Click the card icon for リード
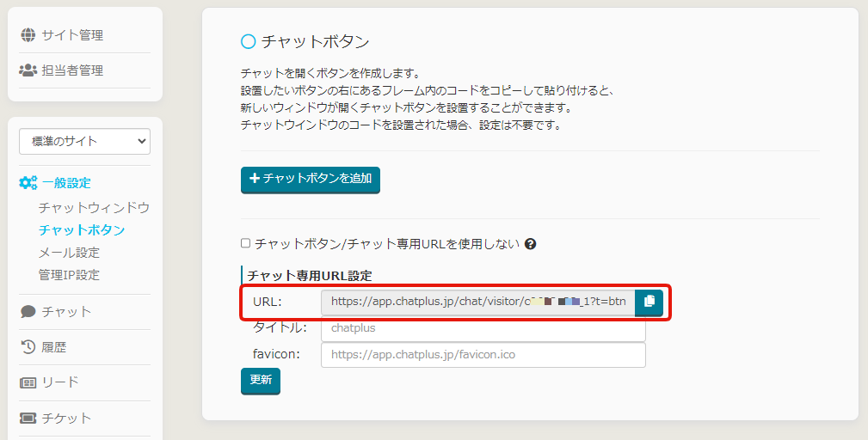 pyautogui.click(x=28, y=382)
